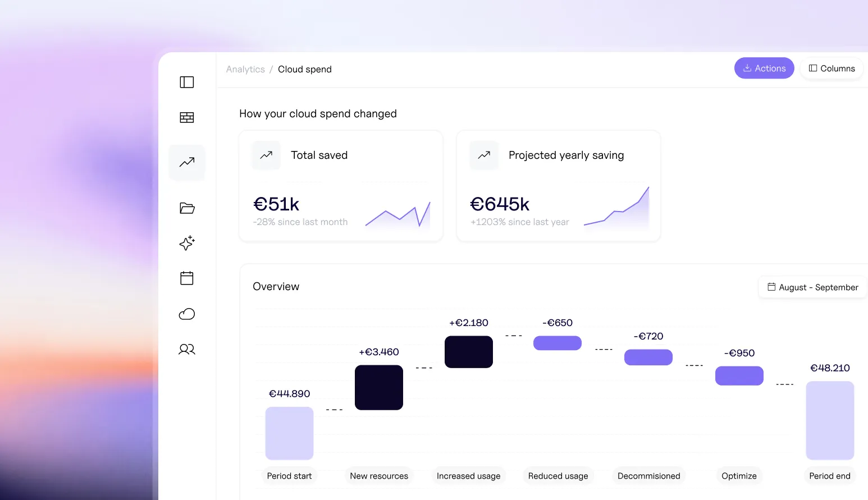This screenshot has width=868, height=500.
Task: Select the analytics trend icon in sidebar
Action: (x=187, y=162)
